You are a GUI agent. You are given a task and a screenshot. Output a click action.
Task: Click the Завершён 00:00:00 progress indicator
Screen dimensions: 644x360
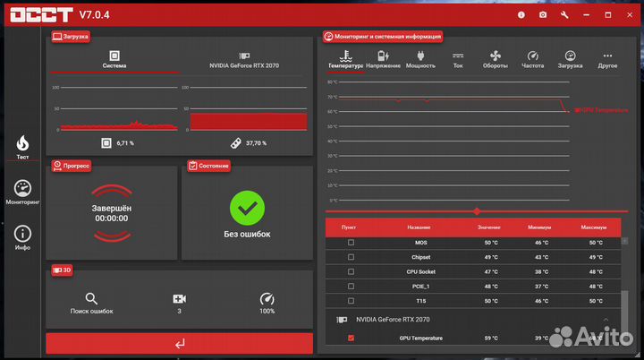(x=112, y=213)
